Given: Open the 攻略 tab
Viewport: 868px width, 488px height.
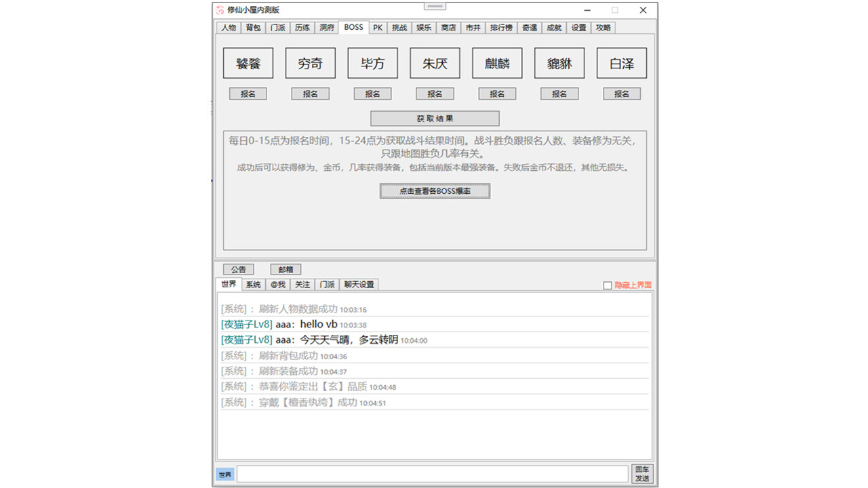Looking at the screenshot, I should [602, 28].
